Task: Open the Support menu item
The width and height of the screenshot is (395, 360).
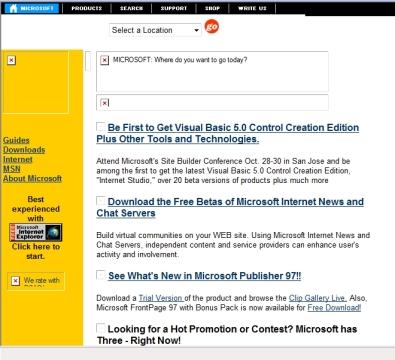Action: tap(174, 8)
